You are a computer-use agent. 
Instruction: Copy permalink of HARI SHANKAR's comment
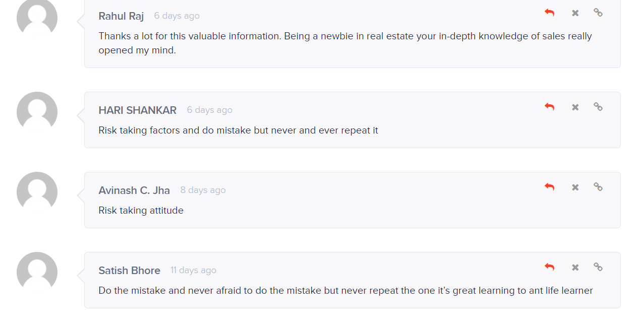tap(598, 107)
